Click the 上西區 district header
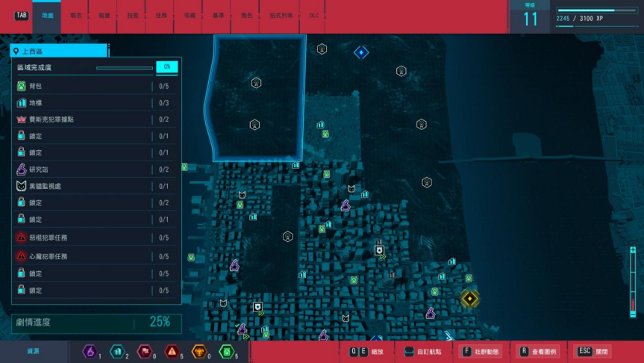This screenshot has height=363, width=644. click(x=58, y=51)
